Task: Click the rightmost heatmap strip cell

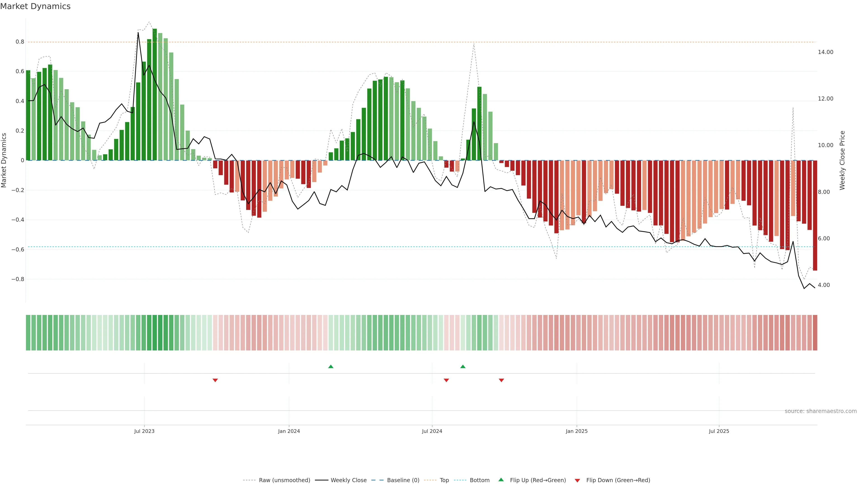Action: coord(815,333)
